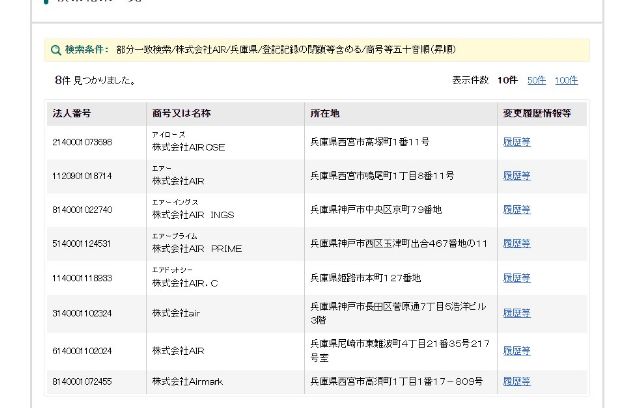Select corporate number 5140001124531

(x=82, y=244)
